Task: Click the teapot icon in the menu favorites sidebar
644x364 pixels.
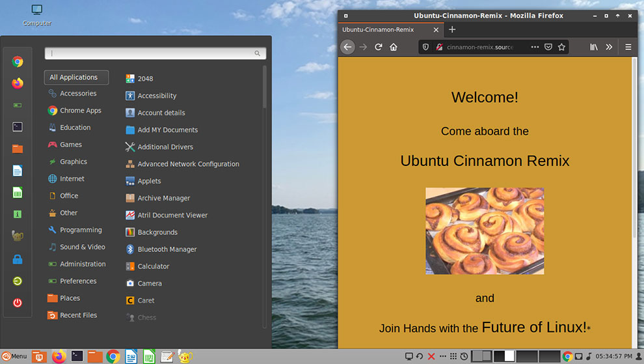Action: (18, 236)
